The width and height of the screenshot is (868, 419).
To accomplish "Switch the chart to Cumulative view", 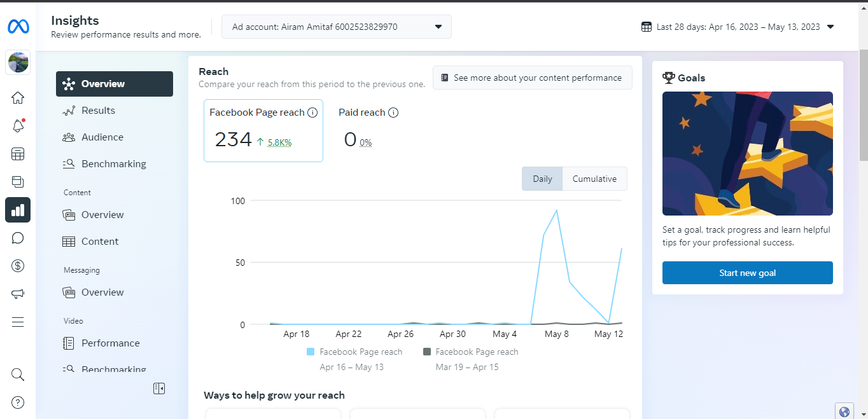I will click(594, 179).
